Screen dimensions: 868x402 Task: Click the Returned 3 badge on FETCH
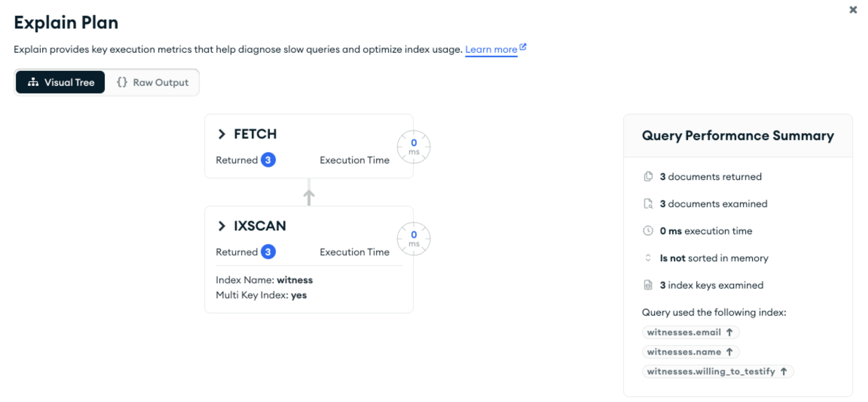pyautogui.click(x=269, y=160)
